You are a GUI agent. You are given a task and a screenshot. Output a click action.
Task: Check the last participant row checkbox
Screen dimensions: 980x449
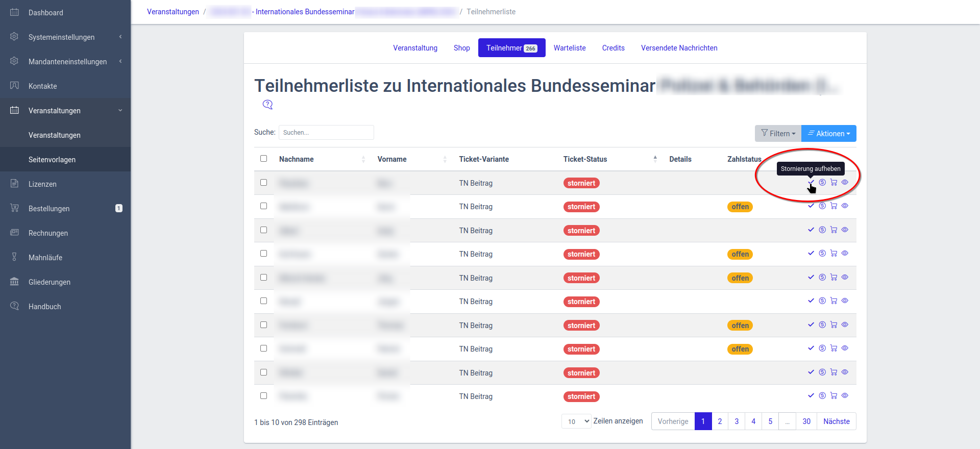click(263, 396)
